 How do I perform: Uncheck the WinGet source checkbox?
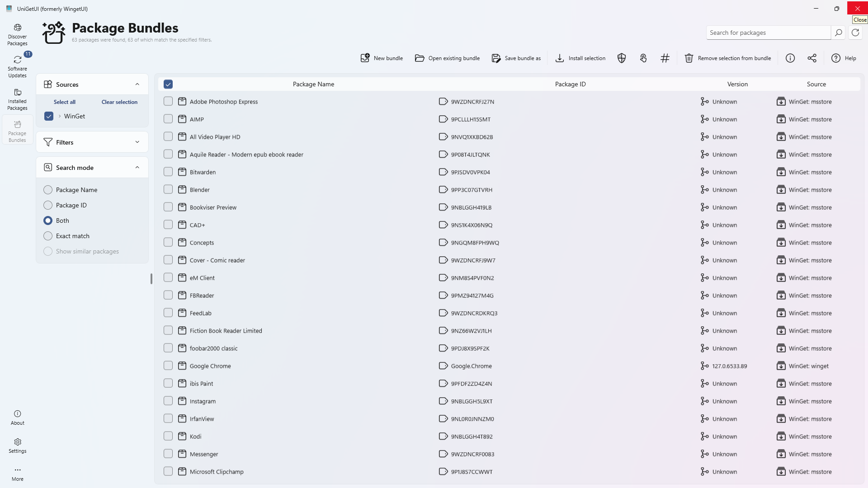[49, 116]
